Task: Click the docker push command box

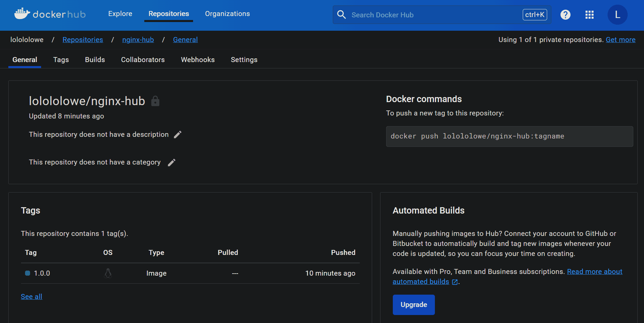Action: pos(509,136)
